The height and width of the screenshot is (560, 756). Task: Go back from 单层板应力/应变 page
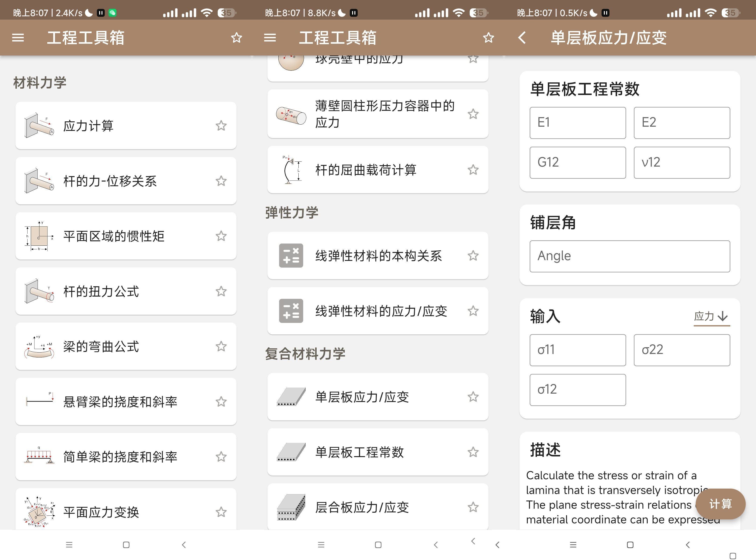(x=522, y=38)
